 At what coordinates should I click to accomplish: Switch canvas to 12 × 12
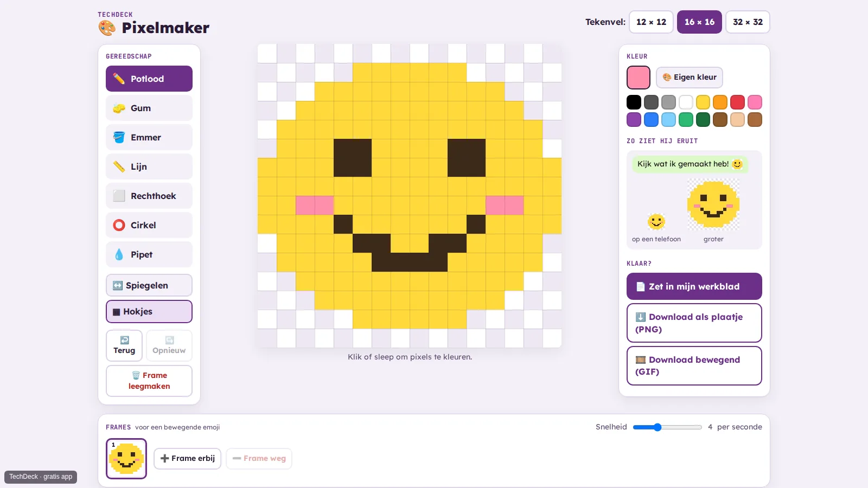pyautogui.click(x=651, y=22)
